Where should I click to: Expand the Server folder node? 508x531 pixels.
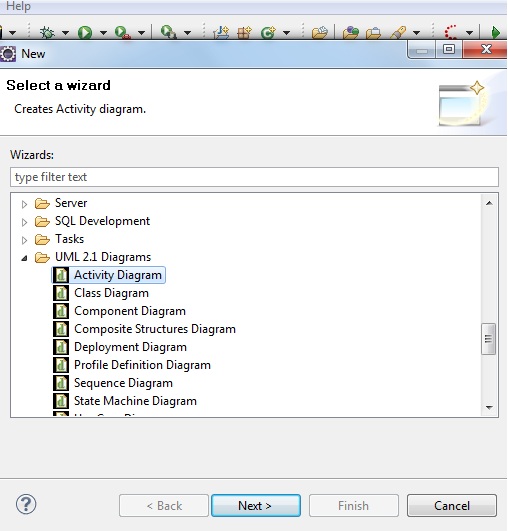pos(24,204)
